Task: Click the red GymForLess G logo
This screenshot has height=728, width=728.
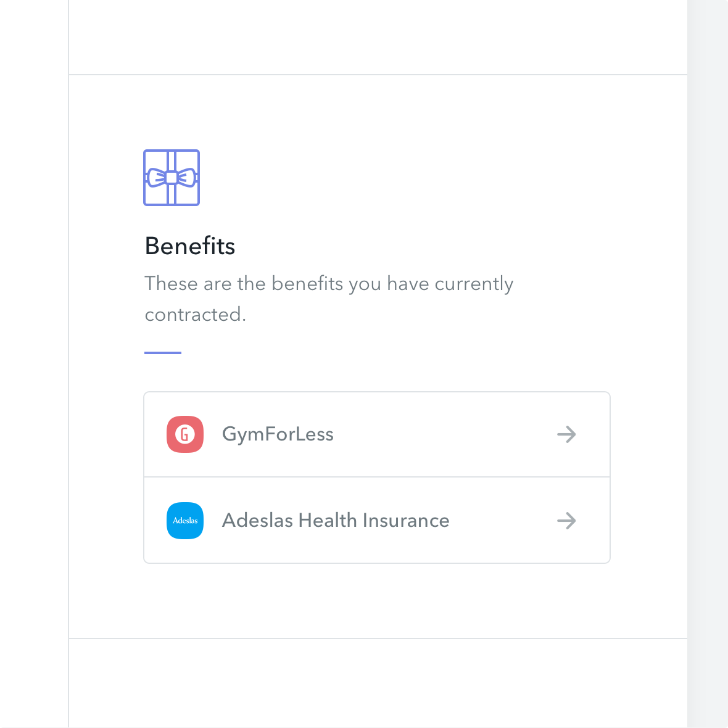Action: 185,434
